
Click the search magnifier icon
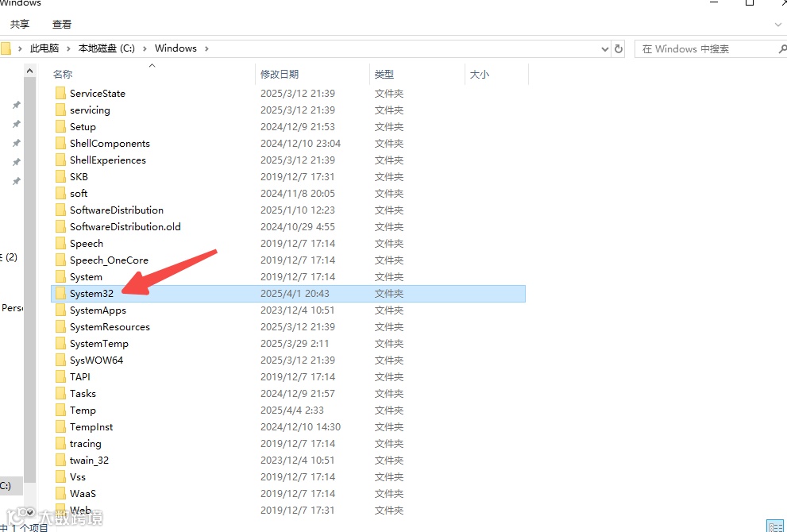tap(782, 48)
